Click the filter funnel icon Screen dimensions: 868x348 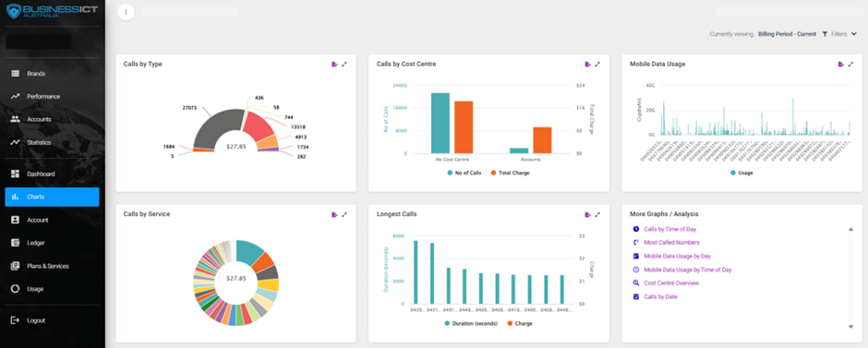point(825,34)
